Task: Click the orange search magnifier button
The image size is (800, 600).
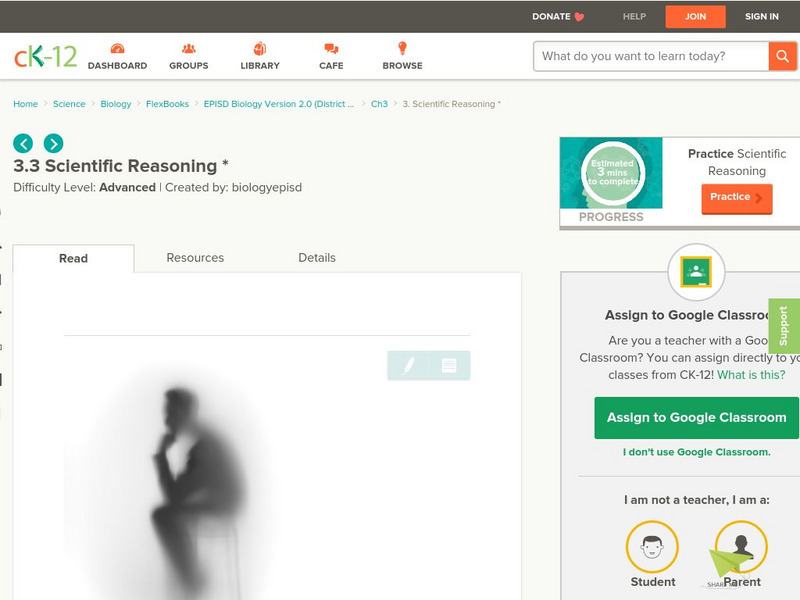Action: 782,56
